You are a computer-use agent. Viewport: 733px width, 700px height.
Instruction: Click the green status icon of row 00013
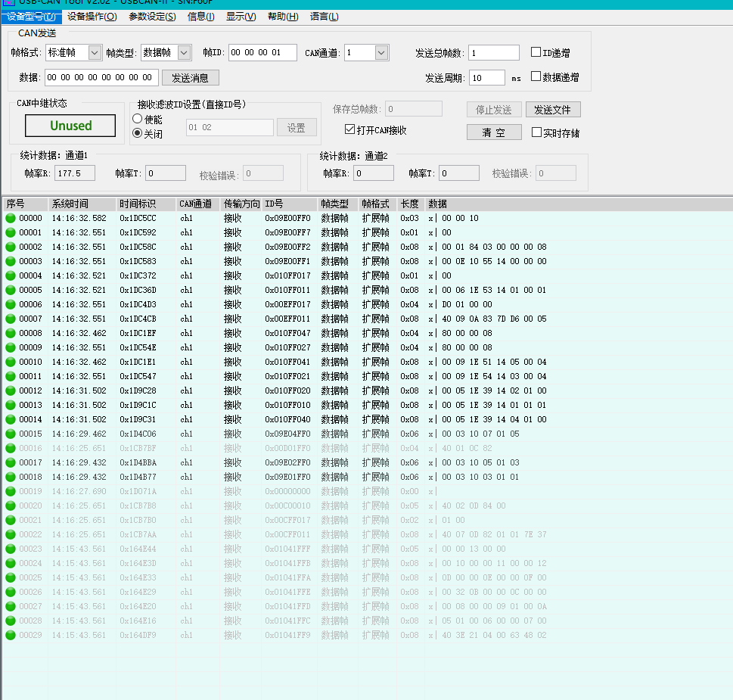[11, 405]
